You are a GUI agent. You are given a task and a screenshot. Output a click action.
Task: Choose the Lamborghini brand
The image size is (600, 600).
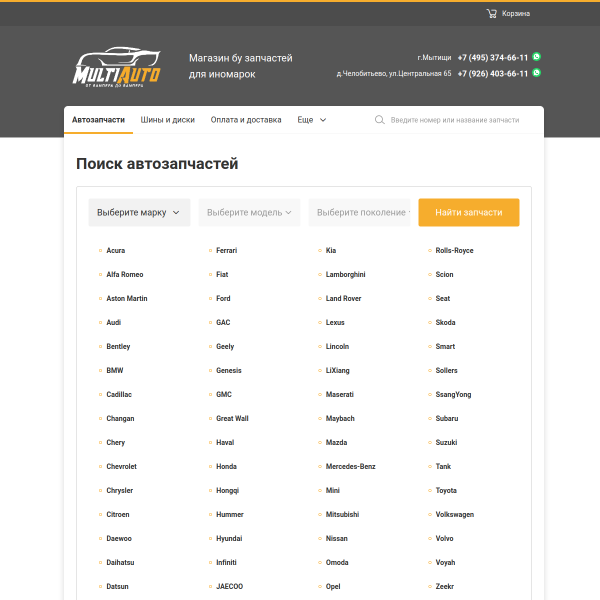tap(346, 275)
